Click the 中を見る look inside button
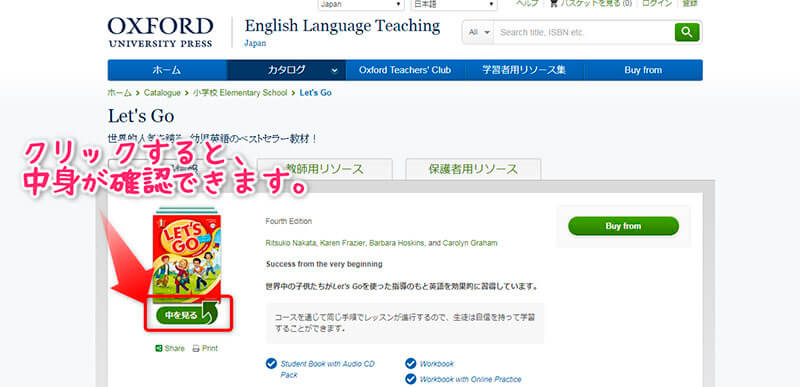The image size is (800, 387). pyautogui.click(x=187, y=315)
